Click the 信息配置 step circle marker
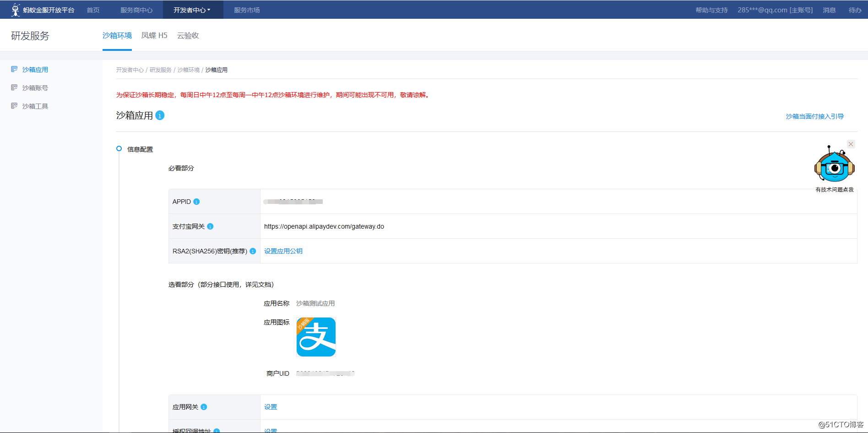Viewport: 868px width, 433px height. pos(119,148)
